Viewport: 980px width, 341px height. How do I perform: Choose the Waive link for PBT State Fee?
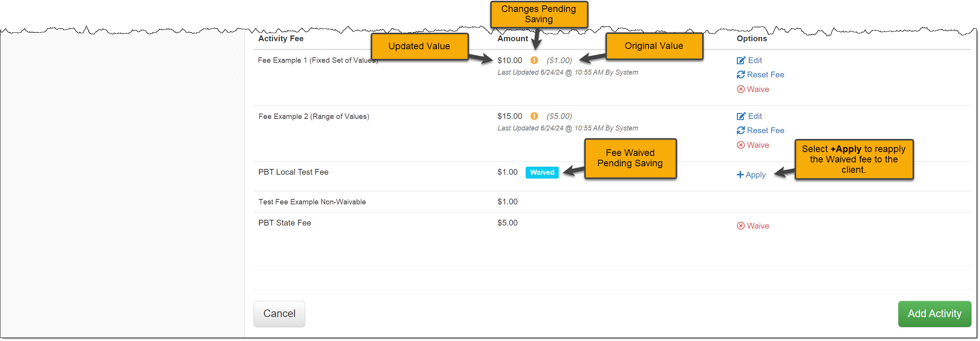point(758,226)
